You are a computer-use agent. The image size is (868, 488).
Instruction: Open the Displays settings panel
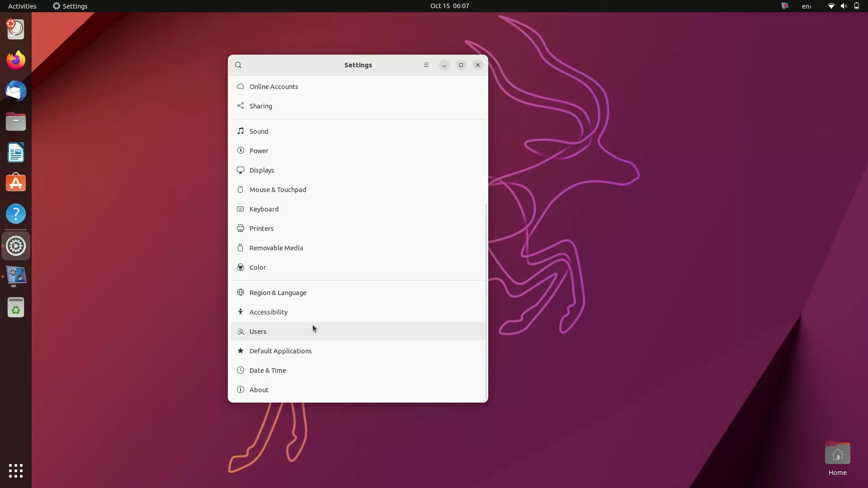pyautogui.click(x=262, y=170)
